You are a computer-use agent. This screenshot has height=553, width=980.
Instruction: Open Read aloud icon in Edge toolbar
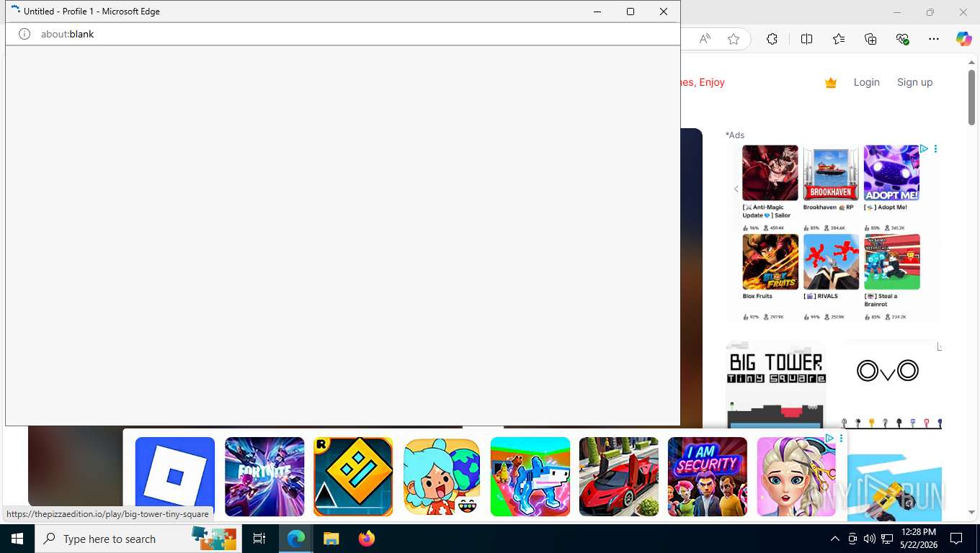coord(705,39)
